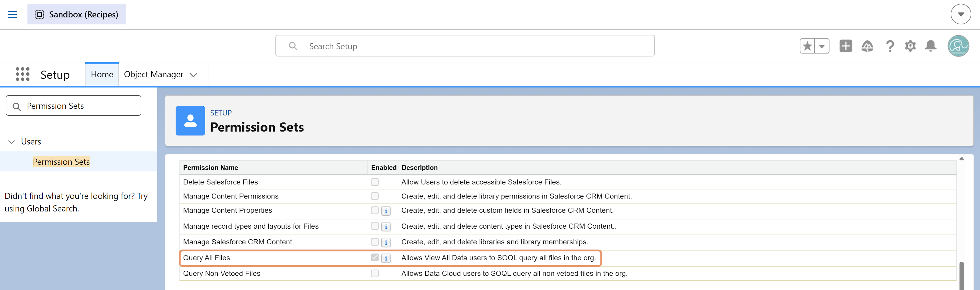980x290 pixels.
Task: Open the Notifications bell
Action: (x=931, y=46)
